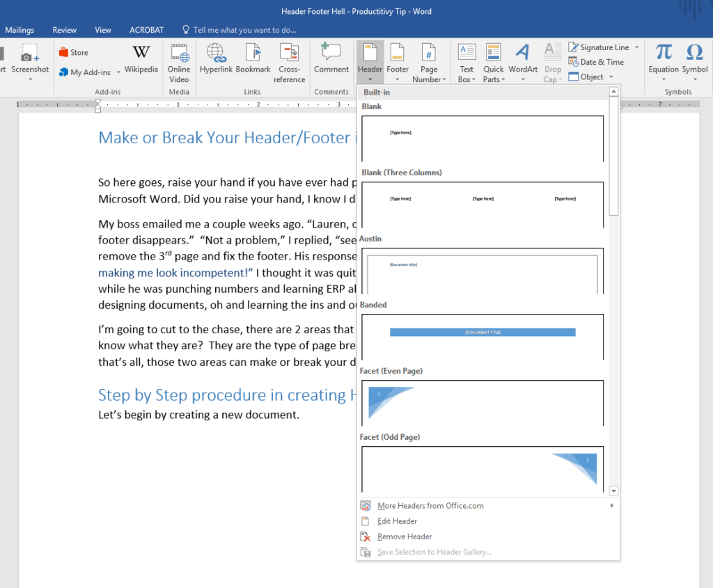Image resolution: width=713 pixels, height=588 pixels.
Task: Open the Store add-ins icon
Action: [63, 52]
